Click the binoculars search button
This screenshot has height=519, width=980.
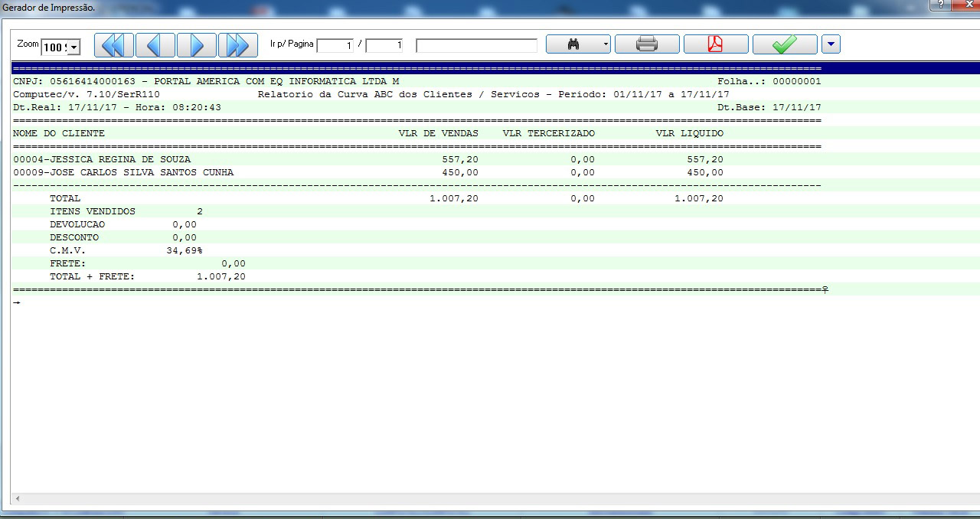tap(573, 44)
